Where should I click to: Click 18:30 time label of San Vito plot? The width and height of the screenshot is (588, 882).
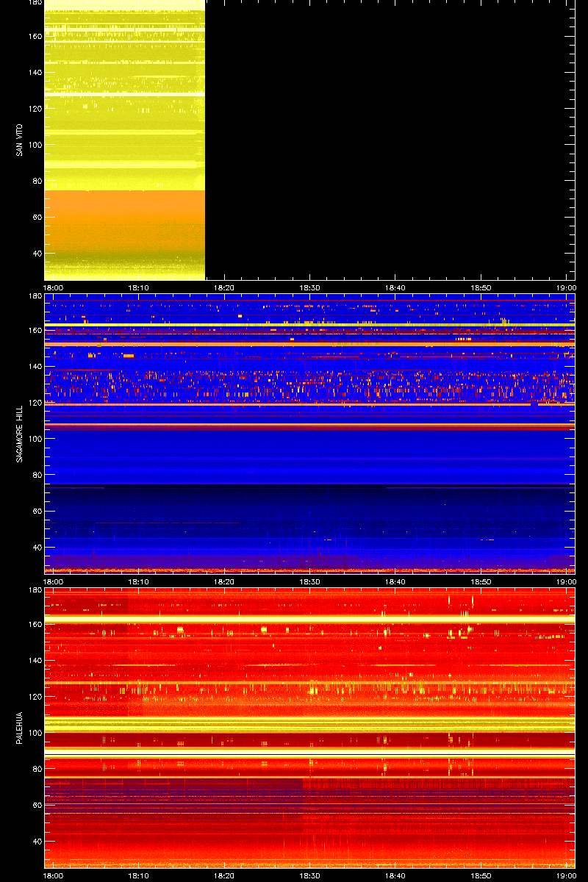click(x=309, y=288)
